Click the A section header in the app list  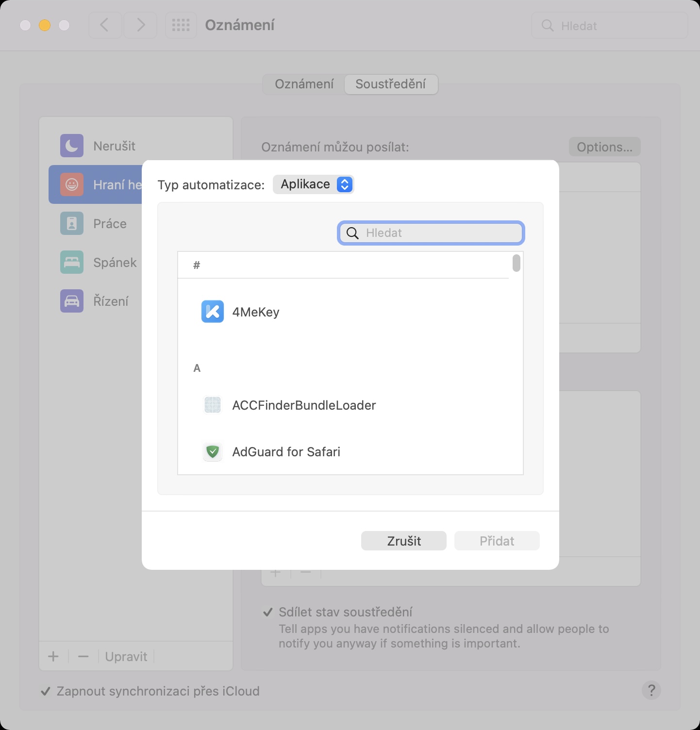coord(197,368)
